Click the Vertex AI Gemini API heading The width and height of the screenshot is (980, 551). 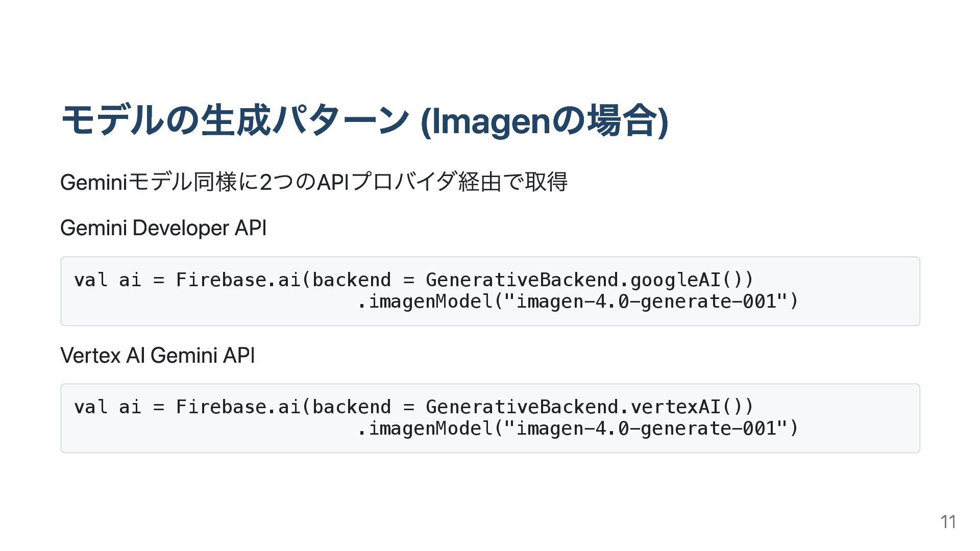157,355
